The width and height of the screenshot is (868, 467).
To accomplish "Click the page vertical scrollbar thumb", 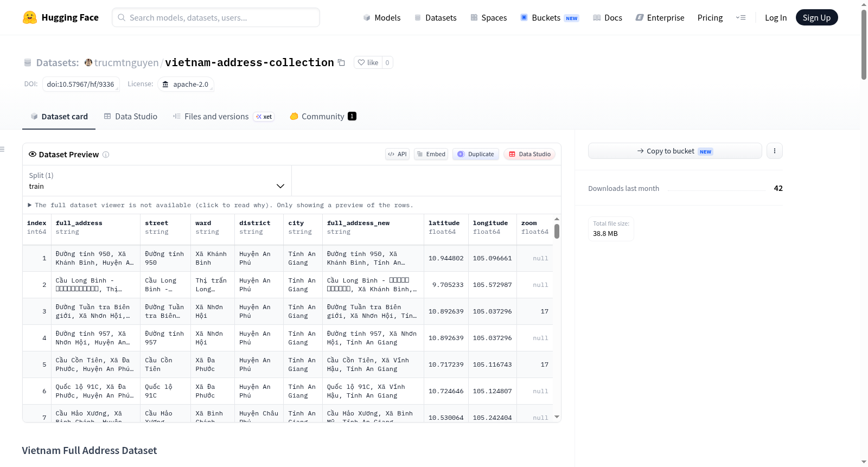I will [864, 44].
